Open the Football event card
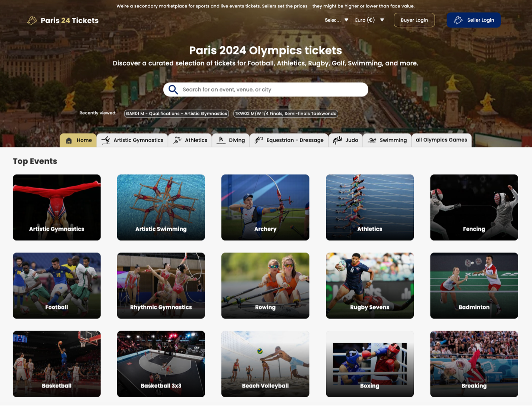532x407 pixels. point(57,286)
